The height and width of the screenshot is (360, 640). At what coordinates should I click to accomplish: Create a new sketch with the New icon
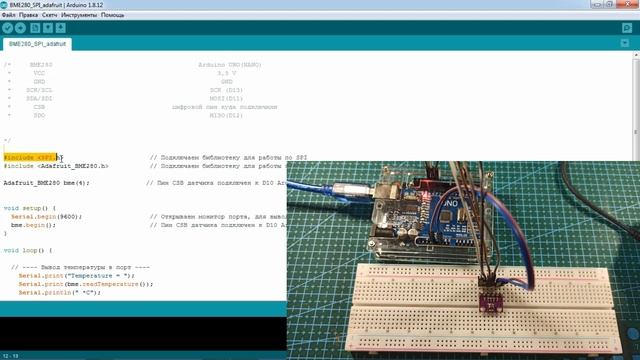(x=35, y=28)
